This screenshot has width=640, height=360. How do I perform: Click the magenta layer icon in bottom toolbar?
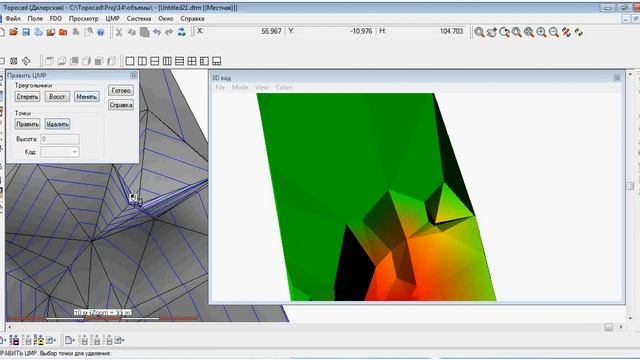[14, 340]
